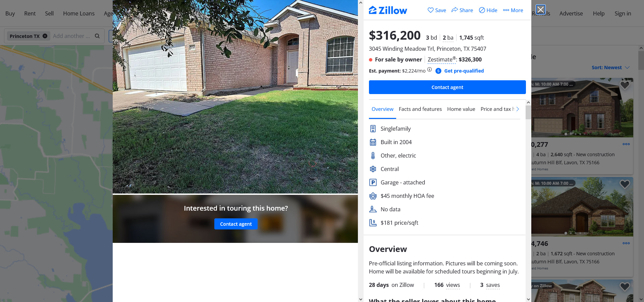This screenshot has width=644, height=302.
Task: Show more tabs with the right chevron
Action: 518,109
